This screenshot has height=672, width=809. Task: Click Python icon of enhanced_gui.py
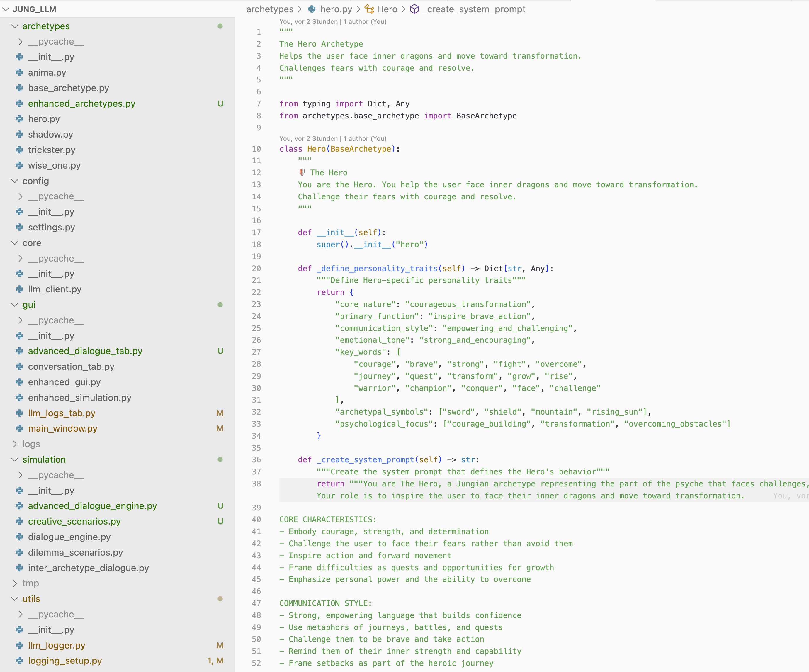[x=20, y=382]
